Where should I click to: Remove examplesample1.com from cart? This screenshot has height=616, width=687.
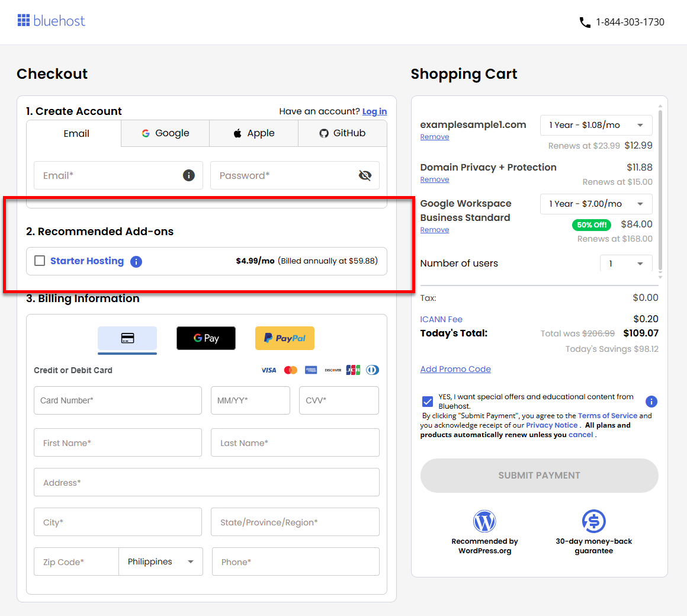coord(435,137)
